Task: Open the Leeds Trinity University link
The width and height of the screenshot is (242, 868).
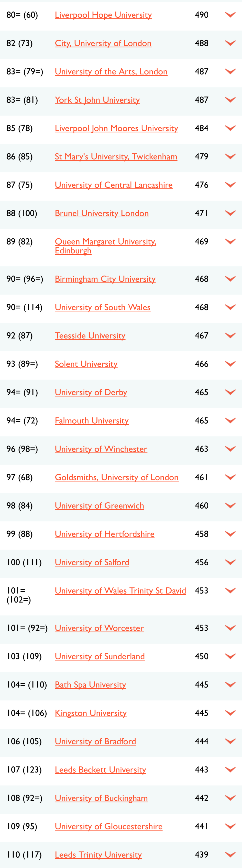Action: (98, 855)
